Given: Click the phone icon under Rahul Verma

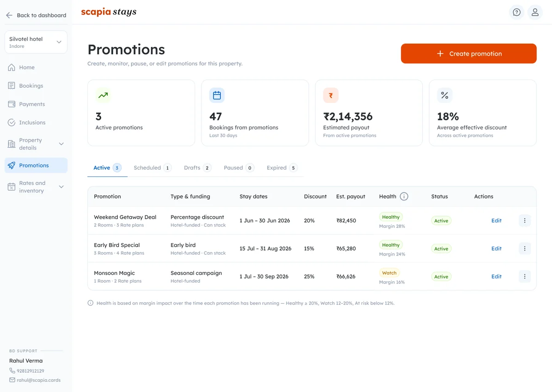Looking at the screenshot, I should coord(12,371).
